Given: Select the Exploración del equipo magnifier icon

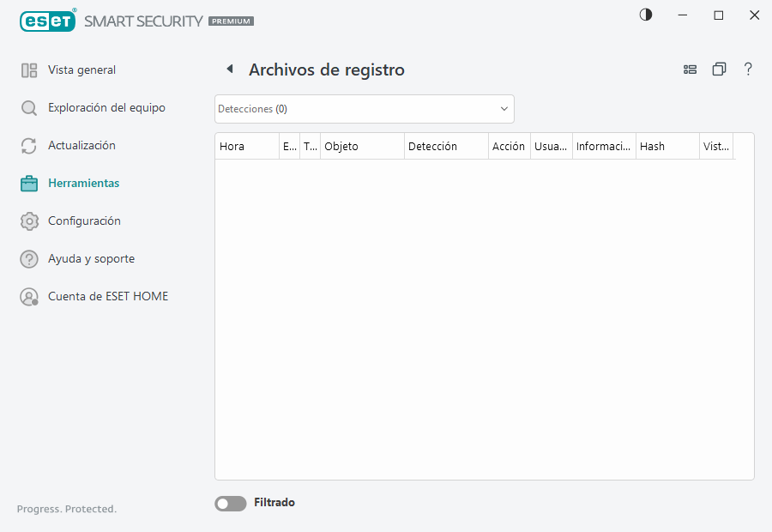Looking at the screenshot, I should tap(30, 107).
